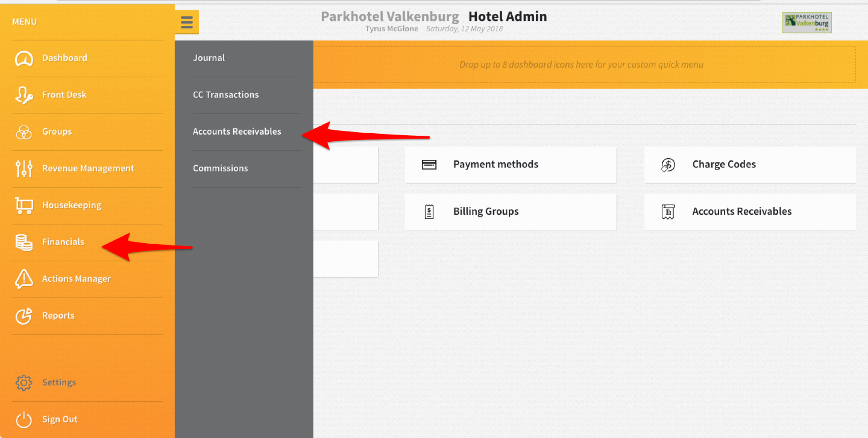868x438 pixels.
Task: Click the Parkhotel Valkenburg logo thumbnail
Action: coord(807,22)
